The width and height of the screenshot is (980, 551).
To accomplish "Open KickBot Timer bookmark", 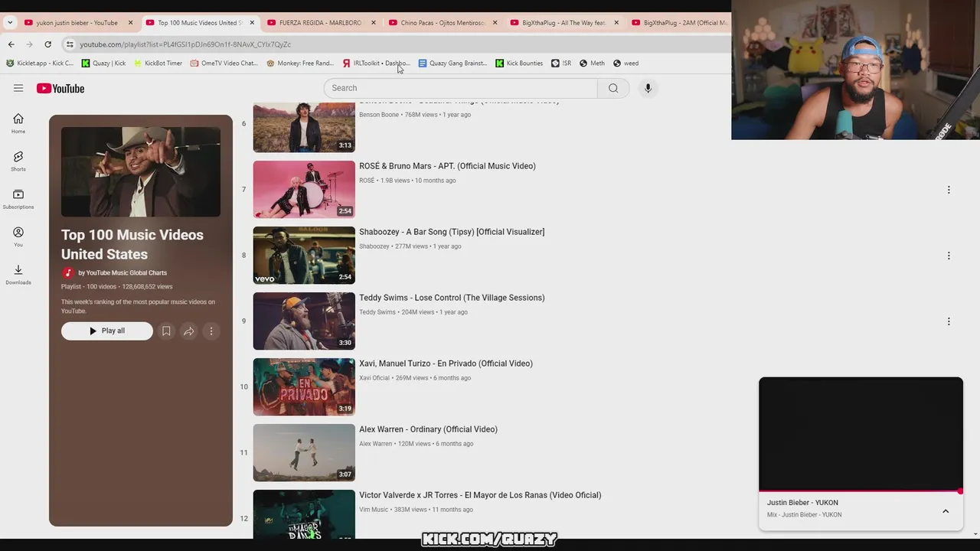I will [158, 64].
